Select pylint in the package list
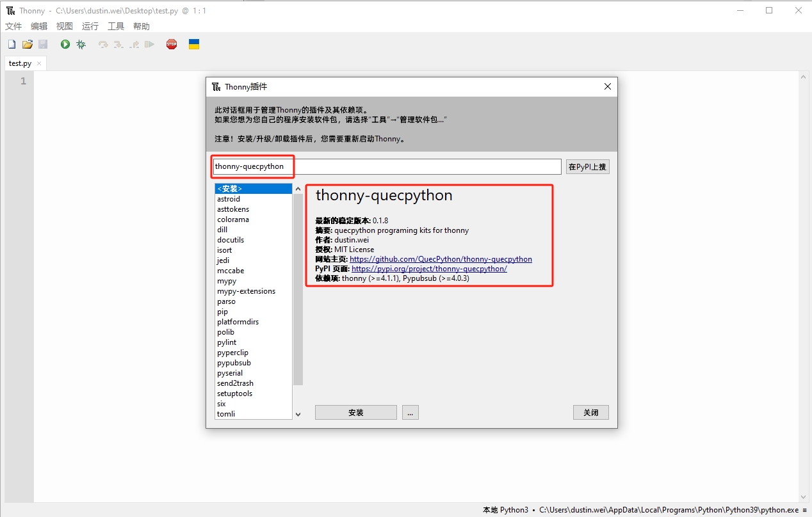Viewport: 812px width, 517px height. pos(254,342)
